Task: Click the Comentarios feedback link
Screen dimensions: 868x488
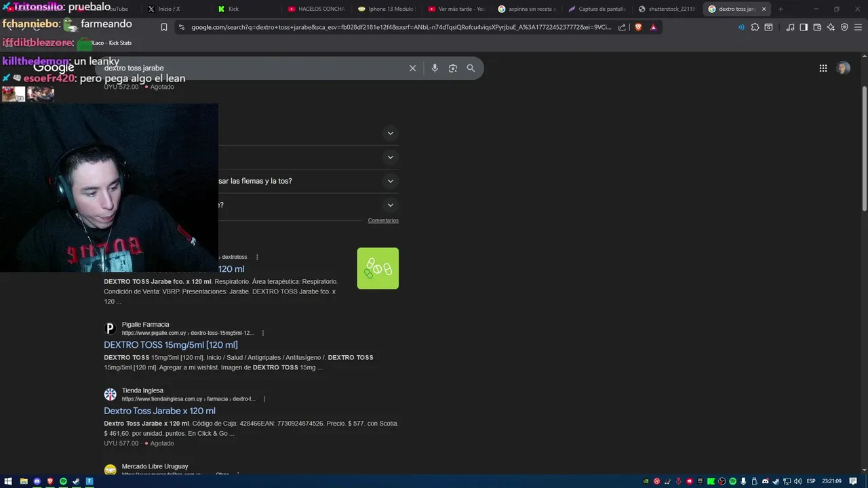Action: coord(383,220)
